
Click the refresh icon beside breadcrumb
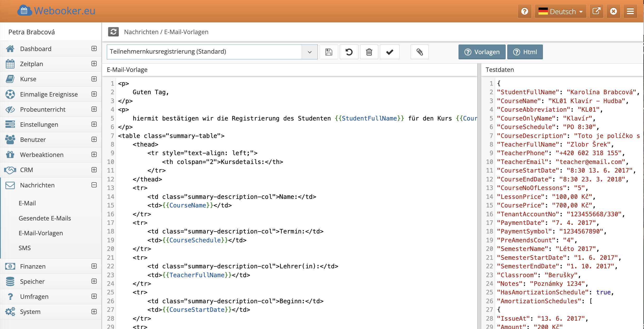(x=113, y=32)
